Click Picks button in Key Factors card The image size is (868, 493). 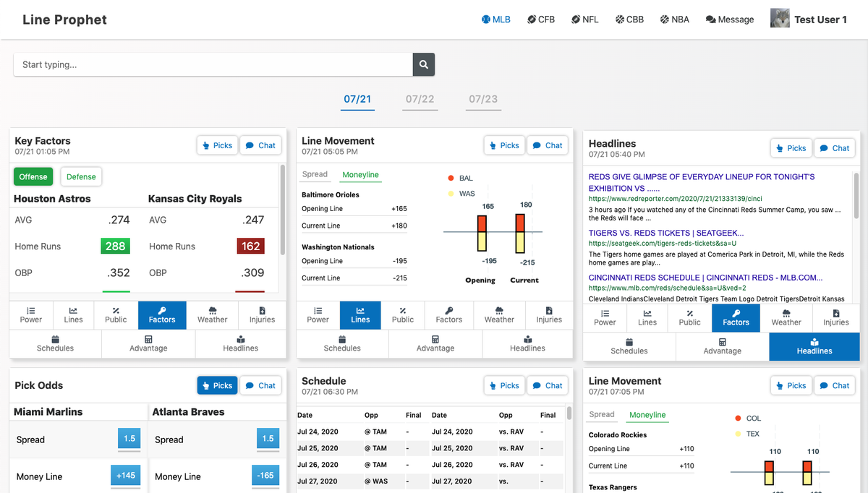click(x=218, y=145)
